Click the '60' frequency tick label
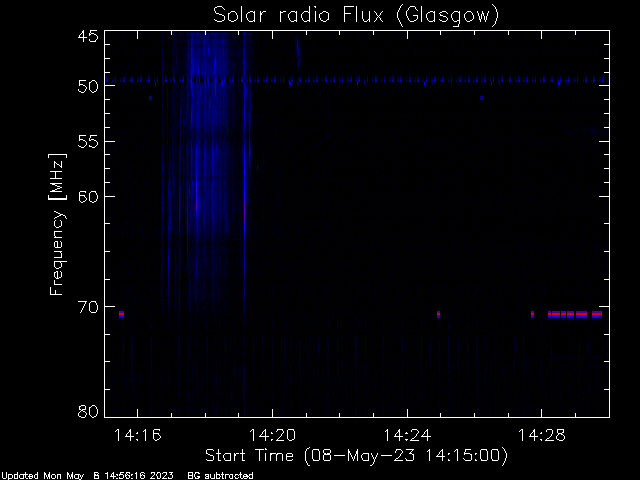The image size is (640, 480). [88, 197]
